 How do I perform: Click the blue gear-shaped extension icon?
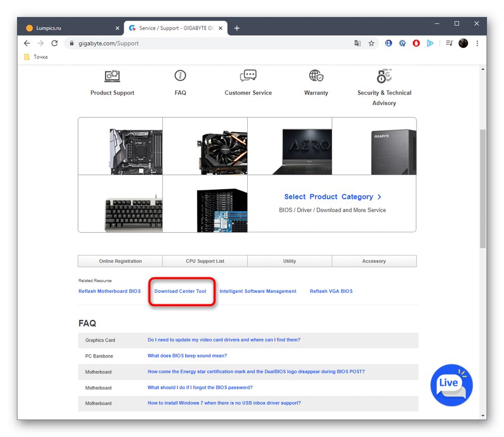coord(403,43)
